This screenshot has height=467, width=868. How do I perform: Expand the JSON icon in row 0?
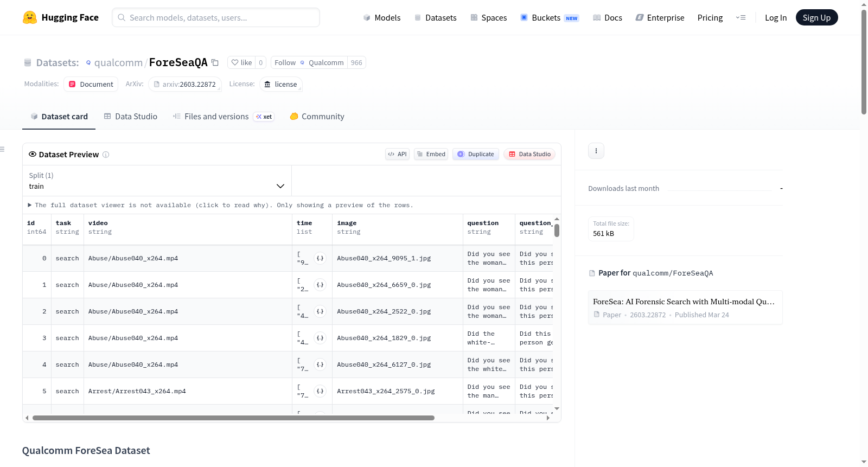coord(320,258)
